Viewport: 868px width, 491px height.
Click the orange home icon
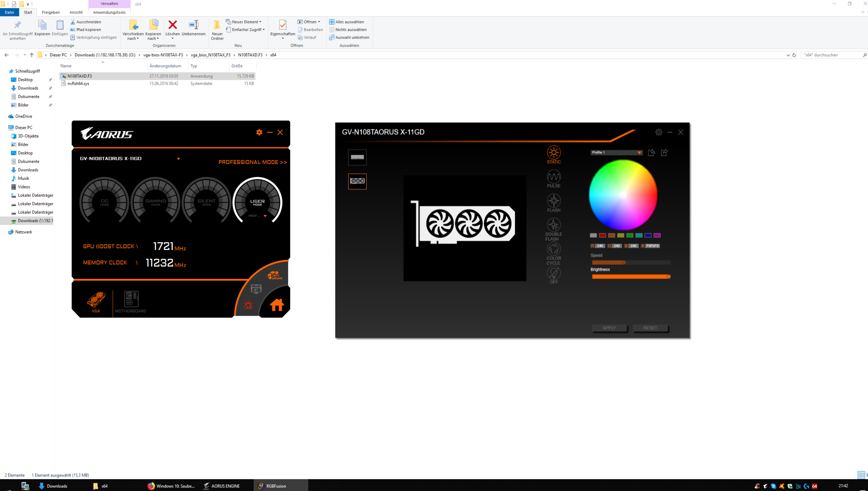pyautogui.click(x=276, y=304)
